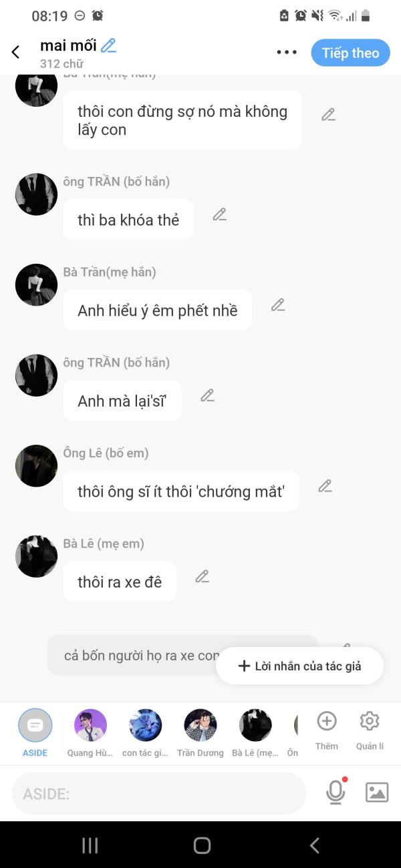The height and width of the screenshot is (868, 401).
Task: Click the Tiếp theo button
Action: coord(350,53)
